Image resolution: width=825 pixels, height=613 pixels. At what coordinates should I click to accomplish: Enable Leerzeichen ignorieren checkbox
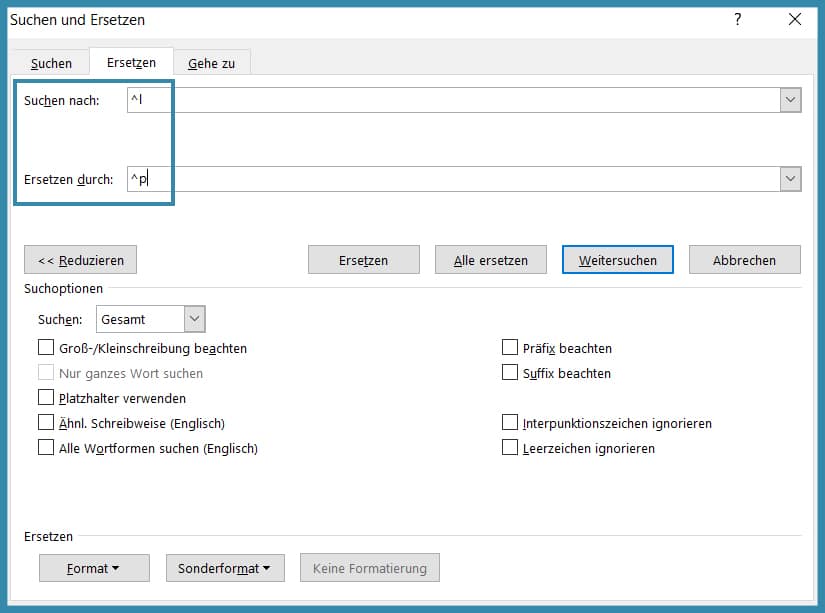pos(510,448)
